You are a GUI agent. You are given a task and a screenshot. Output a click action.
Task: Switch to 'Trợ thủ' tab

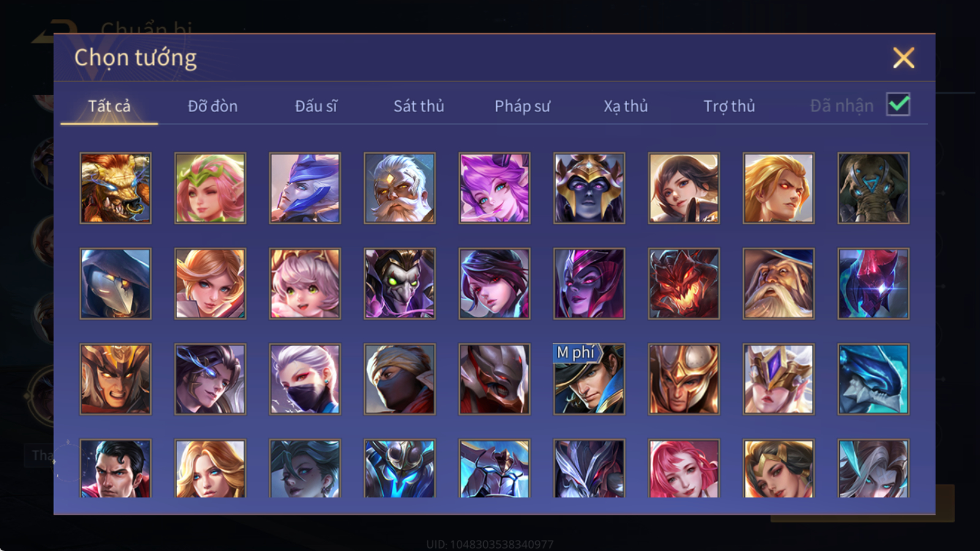click(x=729, y=106)
